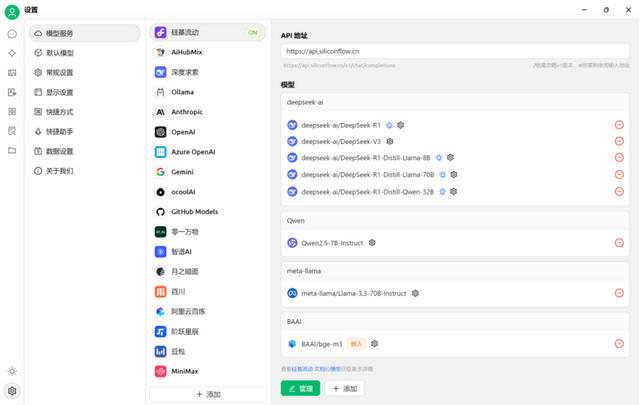The width and height of the screenshot is (640, 405).
Task: Select the MiniMax provider
Action: 207,371
